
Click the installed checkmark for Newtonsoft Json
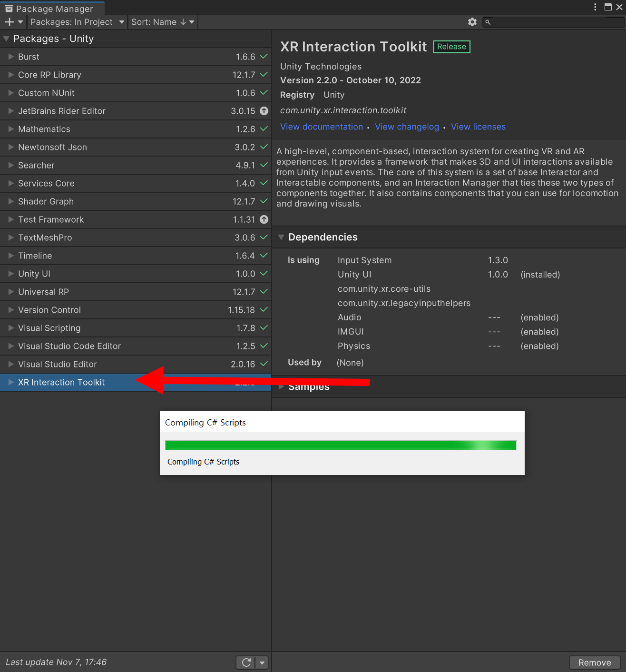(x=264, y=147)
